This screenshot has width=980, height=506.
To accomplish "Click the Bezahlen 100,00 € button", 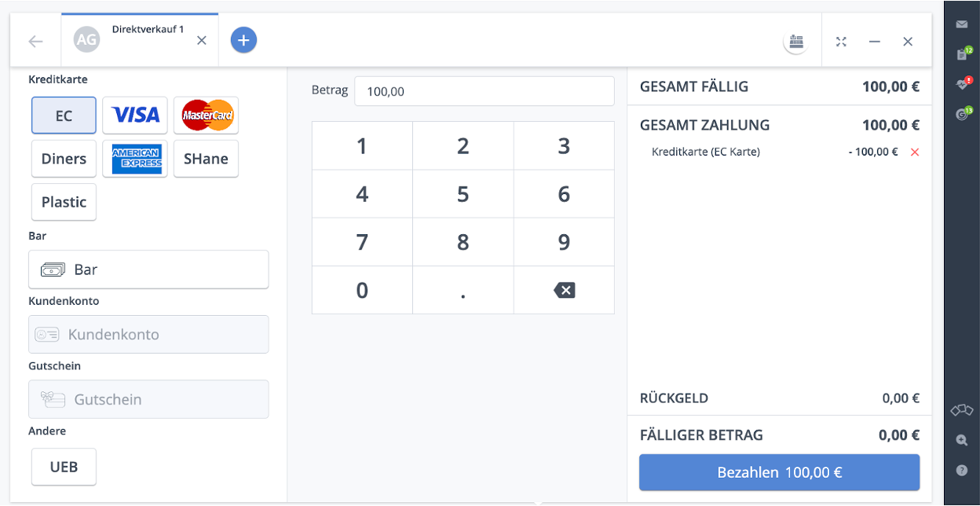I will click(779, 472).
